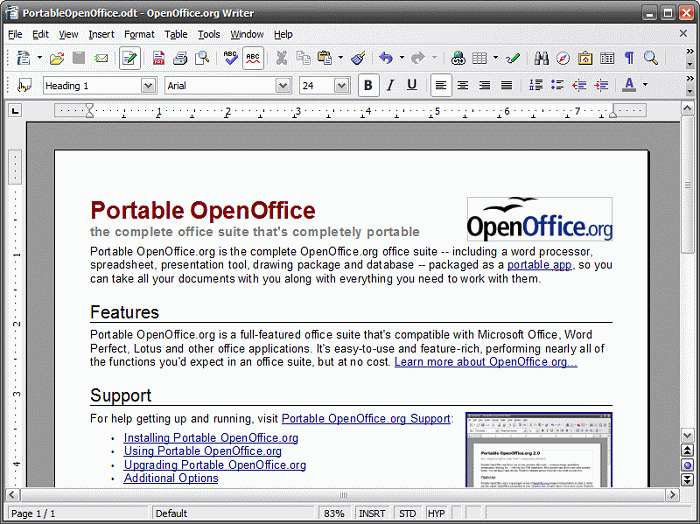
Task: Insert Hyperlink icon
Action: click(x=458, y=58)
